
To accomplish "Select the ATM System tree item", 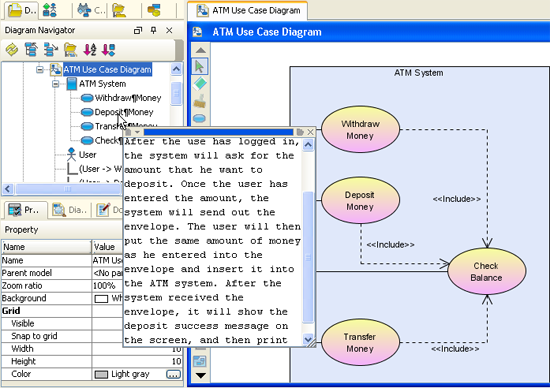I will click(102, 84).
